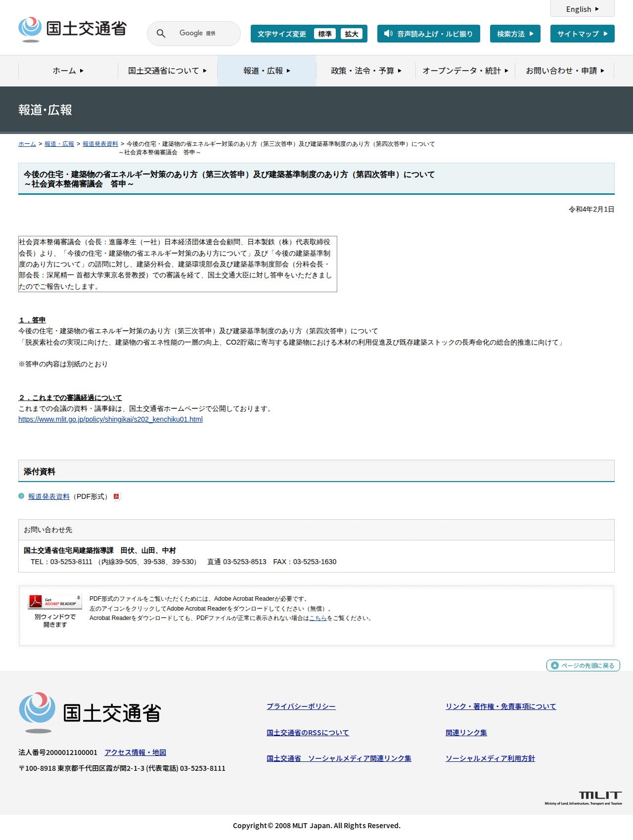Image resolution: width=633 pixels, height=840 pixels.
Task: Click the up-arrow icon in ページの先頭に戻る
Action: coord(555,665)
